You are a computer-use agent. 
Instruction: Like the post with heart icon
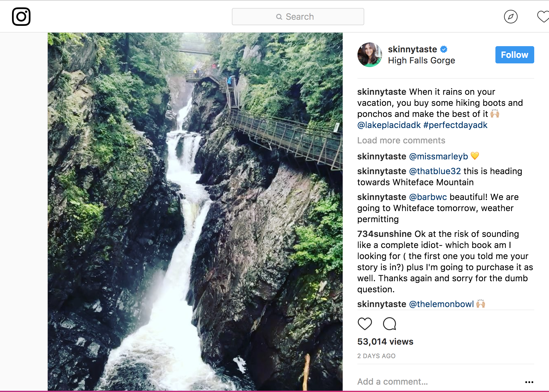point(365,324)
